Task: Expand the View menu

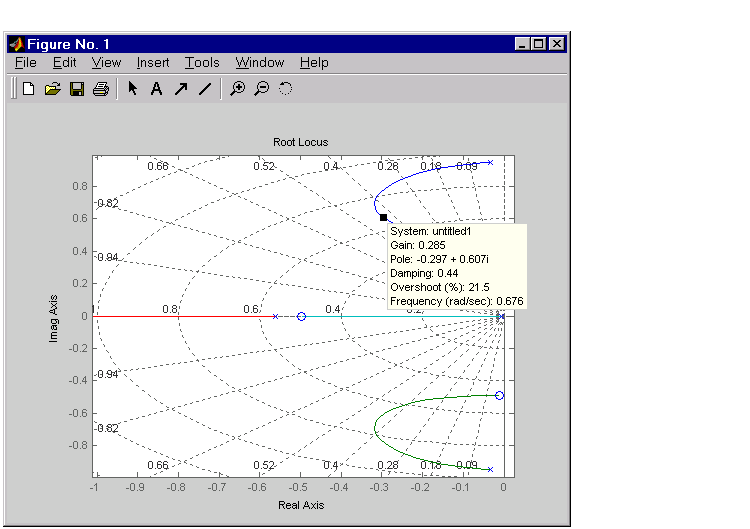Action: pos(106,62)
